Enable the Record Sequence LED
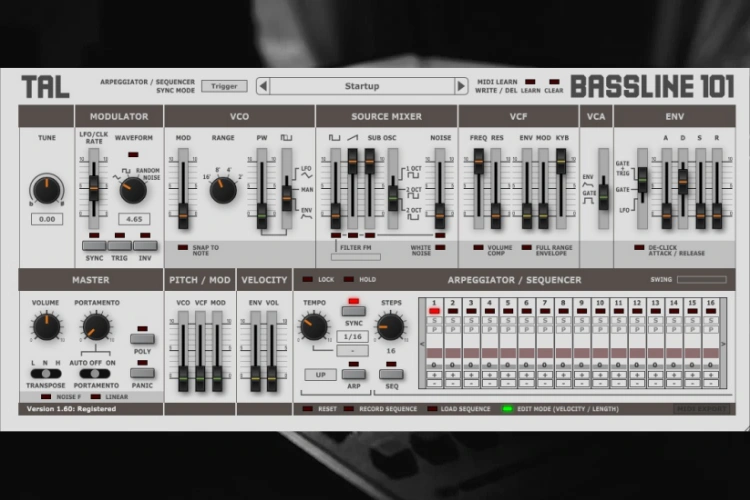750x500 pixels. pyautogui.click(x=349, y=409)
